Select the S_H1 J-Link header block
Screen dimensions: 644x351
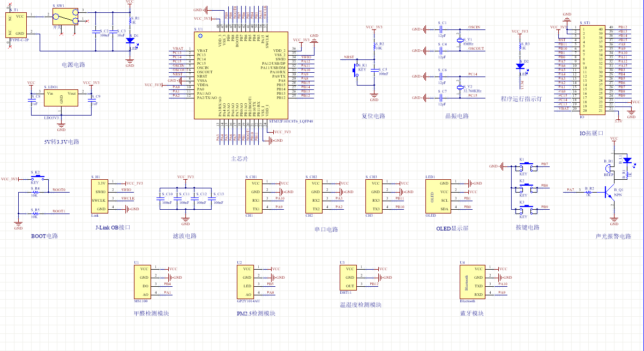point(100,196)
